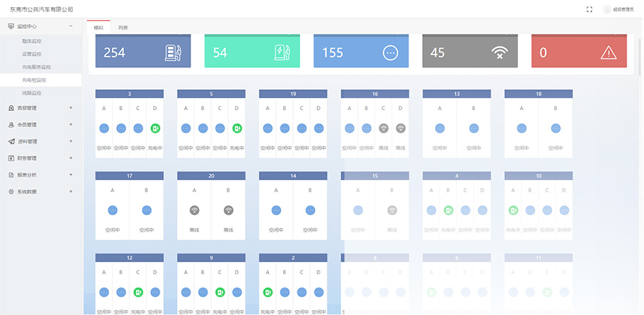The height and width of the screenshot is (315, 644).
Task: Click the 超级管理员 user avatar
Action: pos(608,9)
